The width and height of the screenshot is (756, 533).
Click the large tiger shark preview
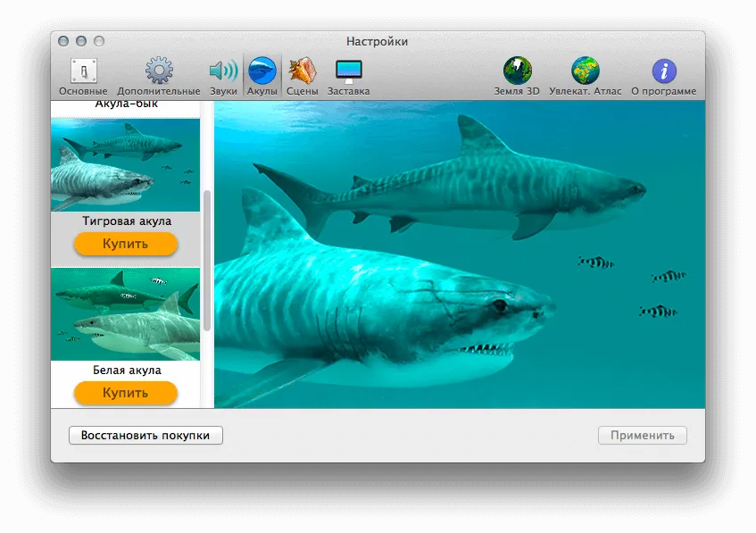tap(460, 254)
